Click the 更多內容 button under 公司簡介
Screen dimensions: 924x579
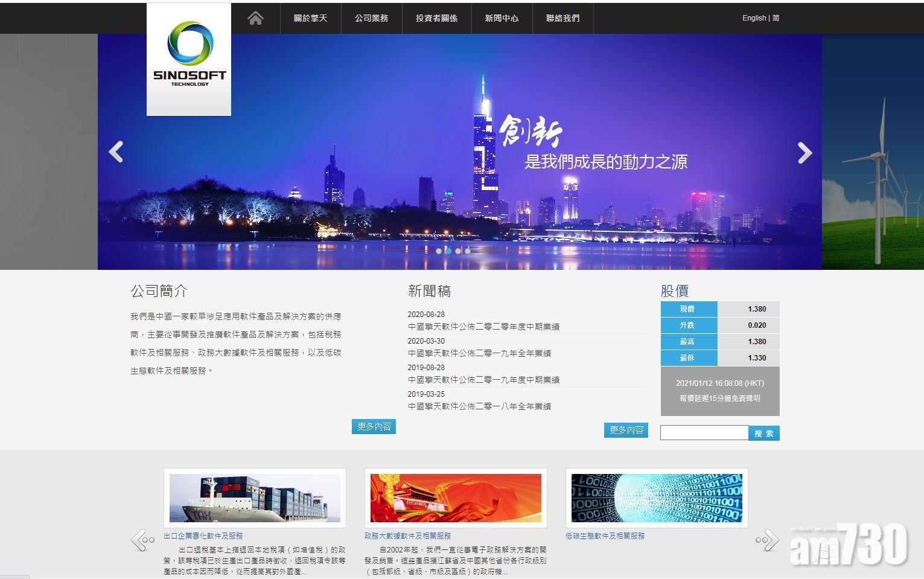pos(374,426)
